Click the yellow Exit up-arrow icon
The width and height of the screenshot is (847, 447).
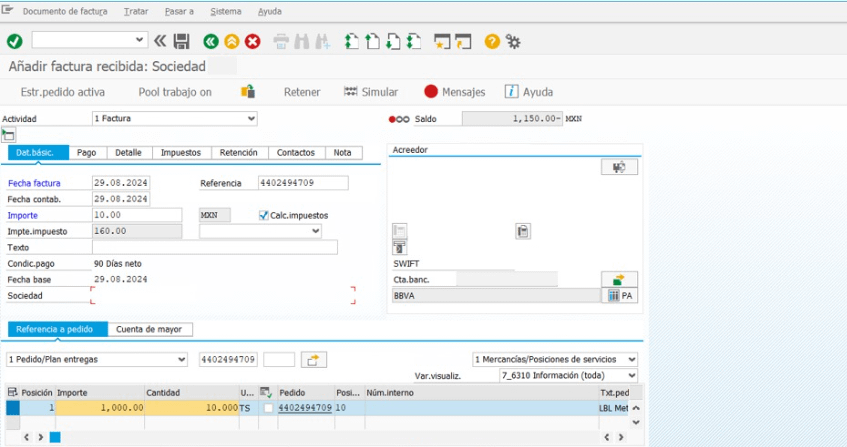pos(231,41)
